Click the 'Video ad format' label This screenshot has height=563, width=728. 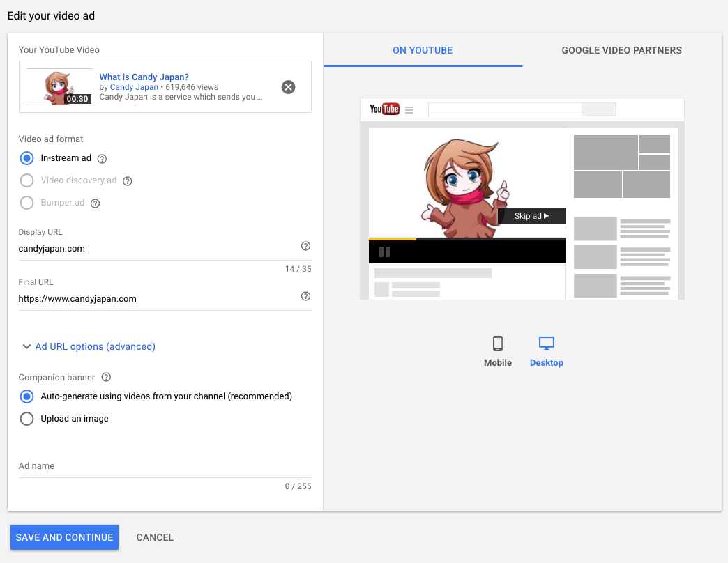click(51, 139)
